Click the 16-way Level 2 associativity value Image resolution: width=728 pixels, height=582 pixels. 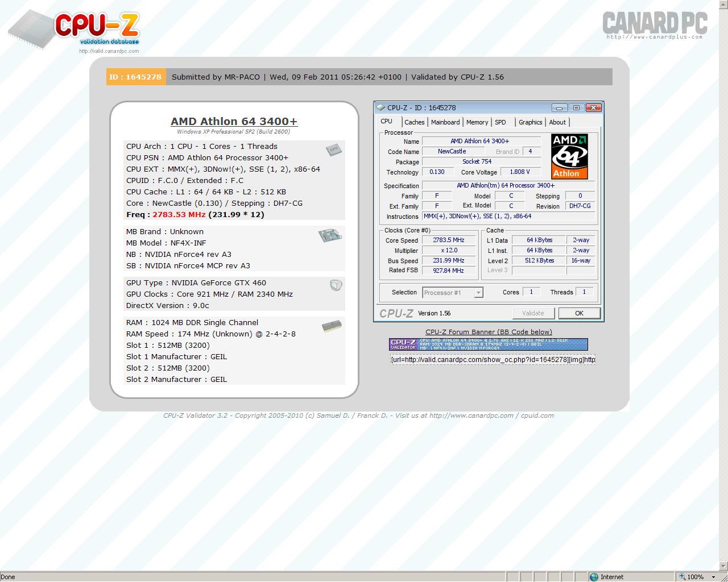pyautogui.click(x=581, y=261)
